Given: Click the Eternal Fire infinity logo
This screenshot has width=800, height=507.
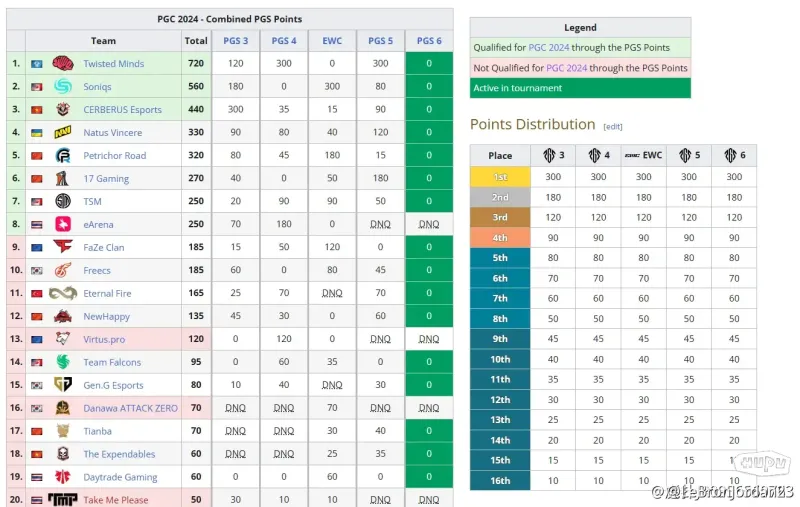Looking at the screenshot, I should point(63,293).
